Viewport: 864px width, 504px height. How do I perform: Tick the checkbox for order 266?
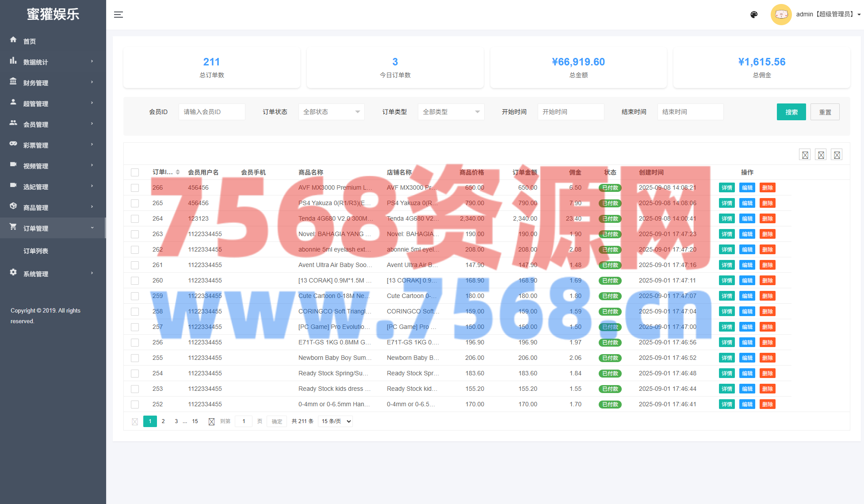coord(135,188)
